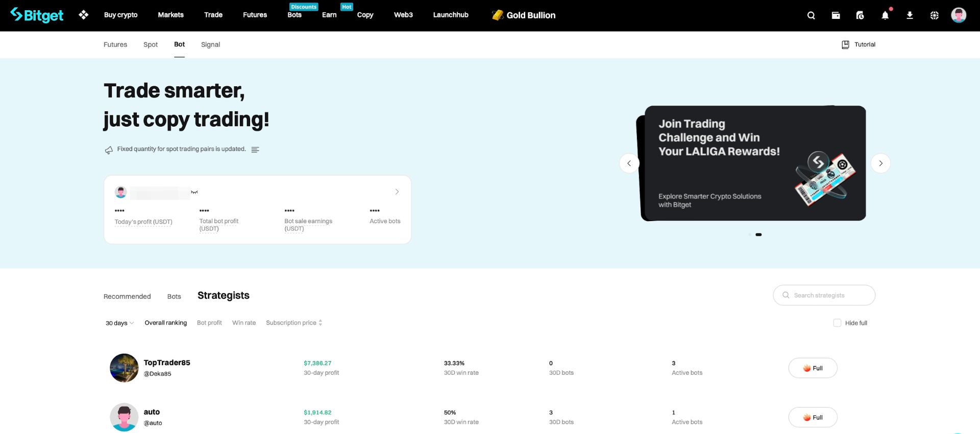
Task: Open the wallet icon in header
Action: tap(836, 15)
